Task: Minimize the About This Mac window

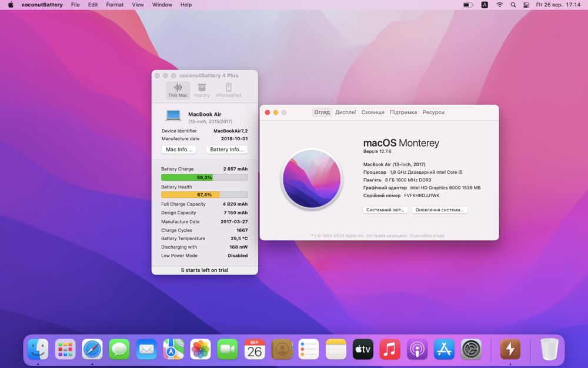Action: (276, 112)
